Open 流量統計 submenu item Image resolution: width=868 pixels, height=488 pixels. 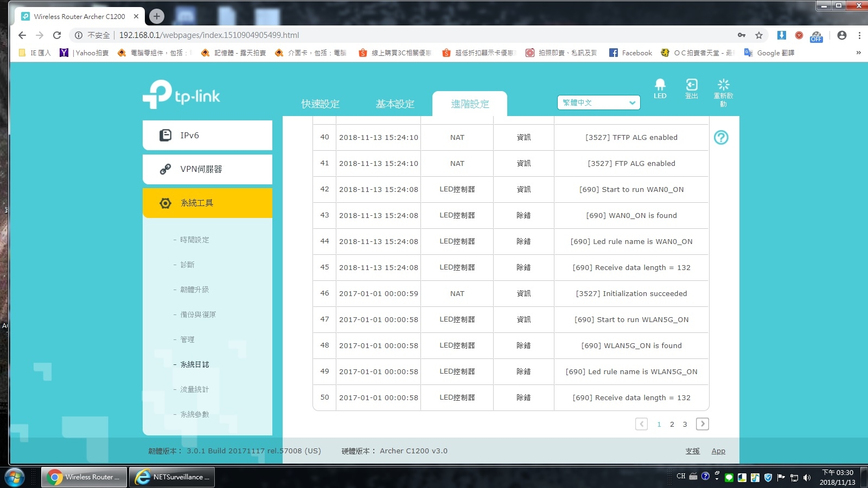coord(195,389)
